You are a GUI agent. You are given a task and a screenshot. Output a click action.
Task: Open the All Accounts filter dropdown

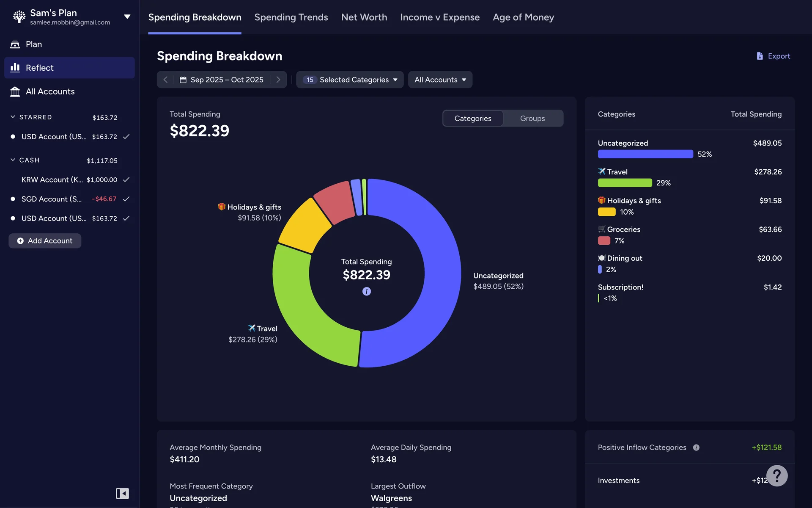pos(440,80)
